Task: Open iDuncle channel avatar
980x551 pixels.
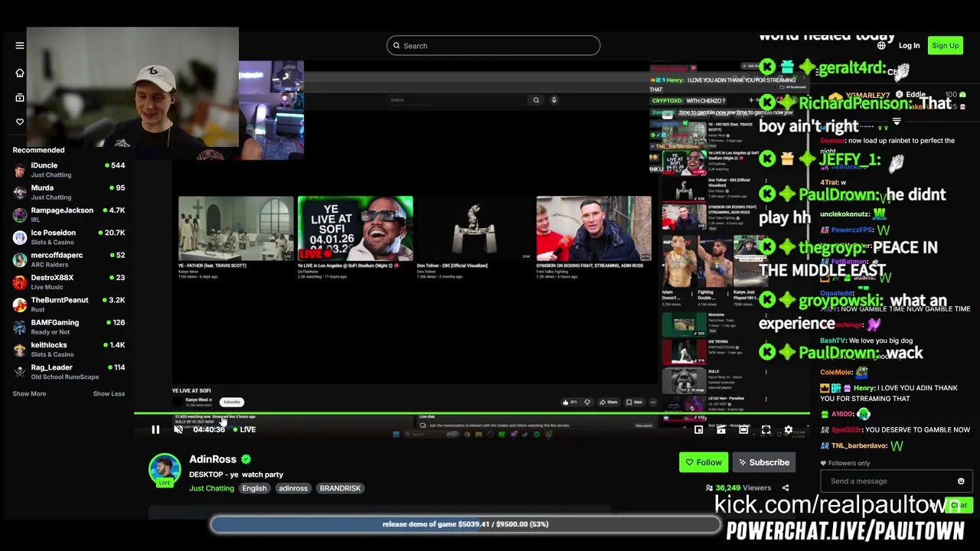Action: click(x=20, y=170)
